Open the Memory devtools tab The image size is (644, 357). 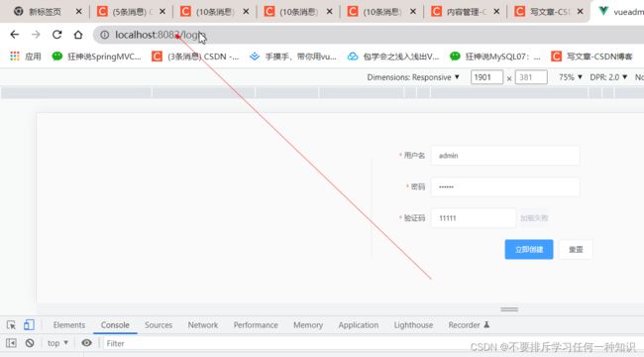[x=308, y=325]
